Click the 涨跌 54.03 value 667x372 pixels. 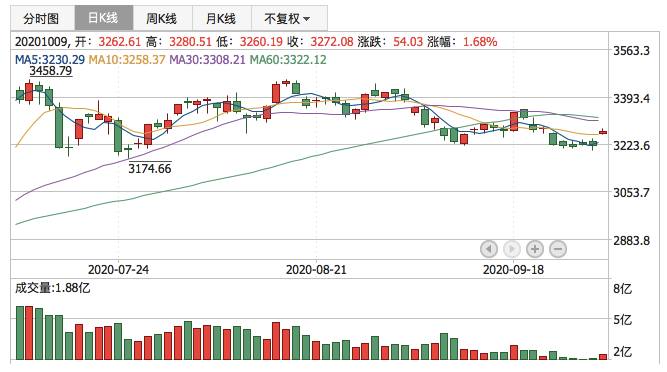(408, 42)
